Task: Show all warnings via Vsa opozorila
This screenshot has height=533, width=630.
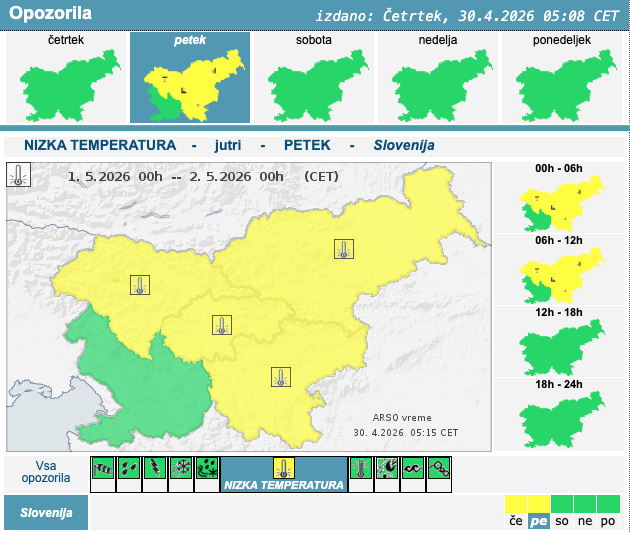Action: (x=45, y=472)
